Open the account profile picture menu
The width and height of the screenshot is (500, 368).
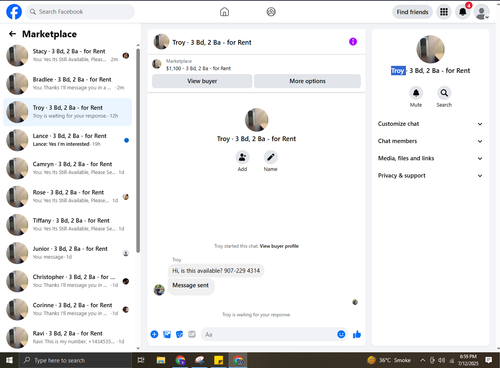coord(482,12)
